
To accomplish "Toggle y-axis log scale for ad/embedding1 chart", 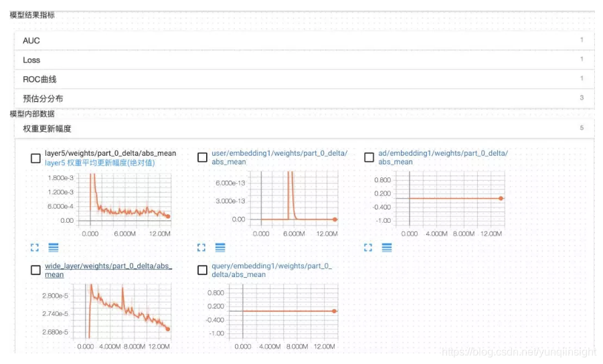I will pos(387,248).
